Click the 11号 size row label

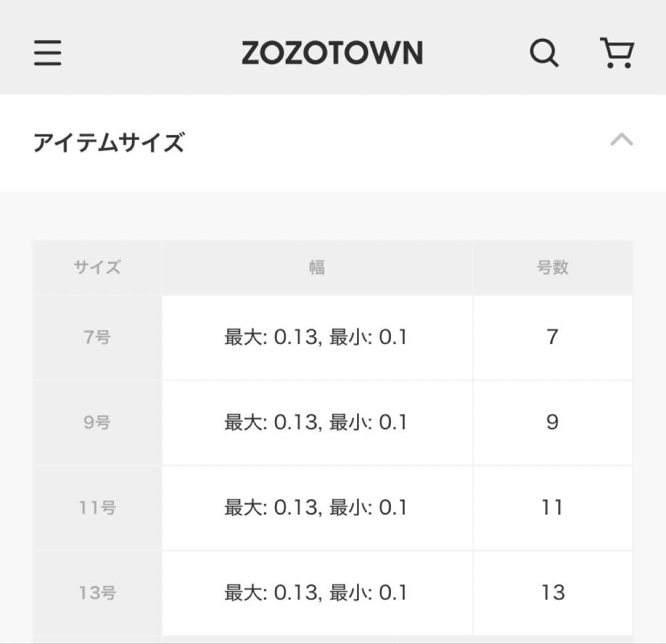pos(97,508)
